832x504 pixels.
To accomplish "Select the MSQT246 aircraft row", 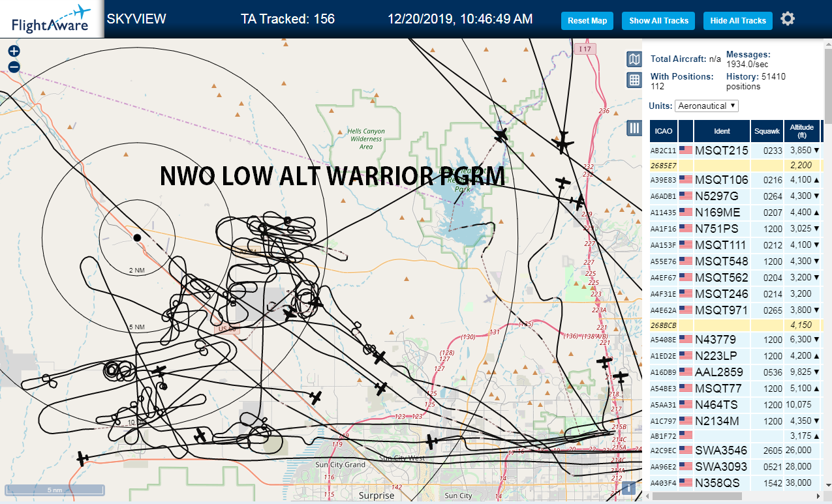I will [x=735, y=293].
